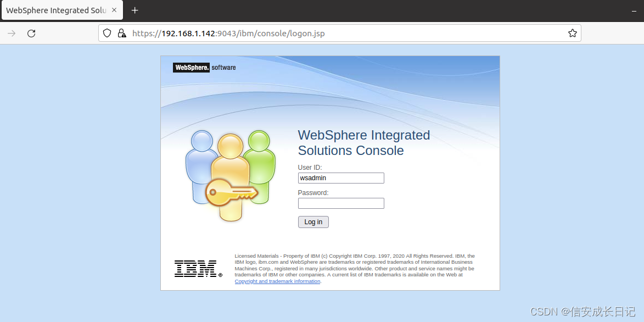Click the Password input field
The height and width of the screenshot is (322, 644).
tap(341, 203)
